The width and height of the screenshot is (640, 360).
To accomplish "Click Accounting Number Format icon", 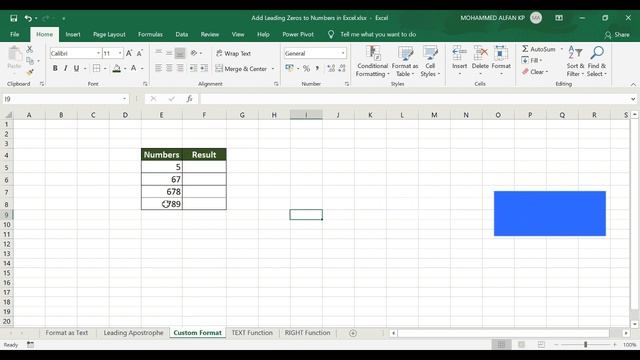I will tap(289, 68).
